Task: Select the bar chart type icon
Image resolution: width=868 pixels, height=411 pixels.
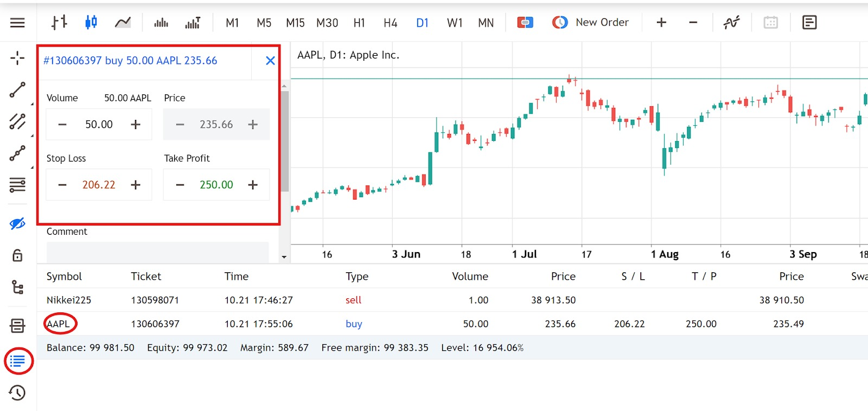Action: click(59, 22)
